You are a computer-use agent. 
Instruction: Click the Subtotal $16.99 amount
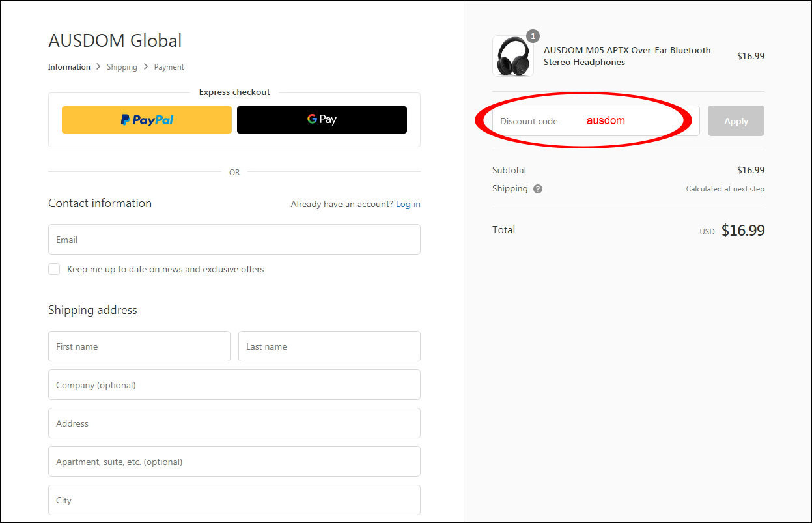751,170
